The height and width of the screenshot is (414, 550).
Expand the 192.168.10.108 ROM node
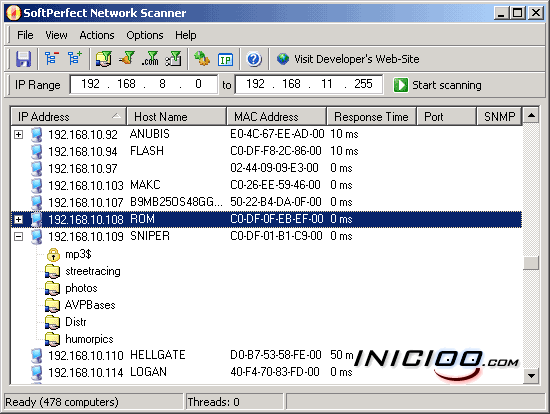click(x=18, y=220)
